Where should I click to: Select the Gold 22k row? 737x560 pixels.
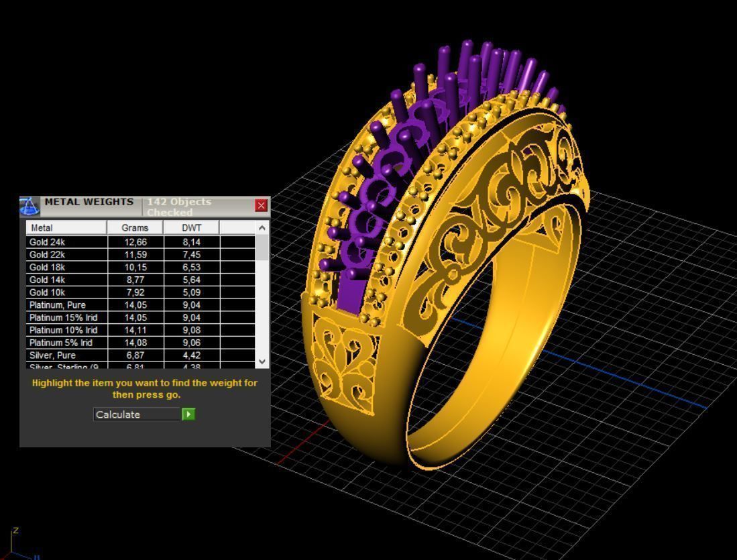[141, 255]
